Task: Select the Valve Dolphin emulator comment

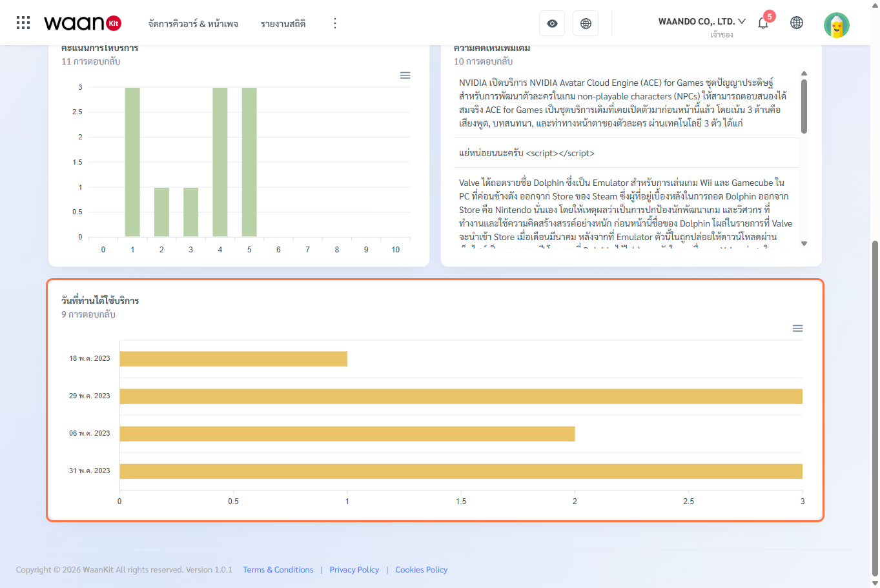Action: pyautogui.click(x=626, y=210)
